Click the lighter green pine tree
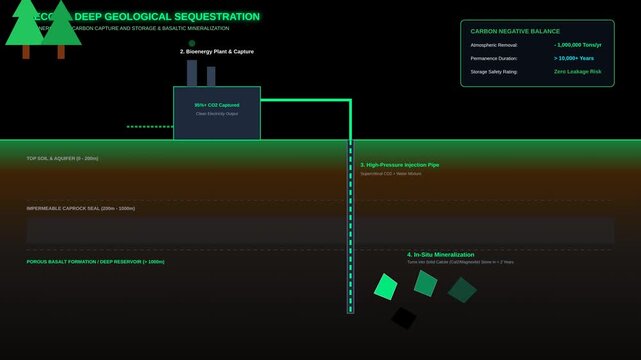This screenshot has width=641, height=360. 25,28
